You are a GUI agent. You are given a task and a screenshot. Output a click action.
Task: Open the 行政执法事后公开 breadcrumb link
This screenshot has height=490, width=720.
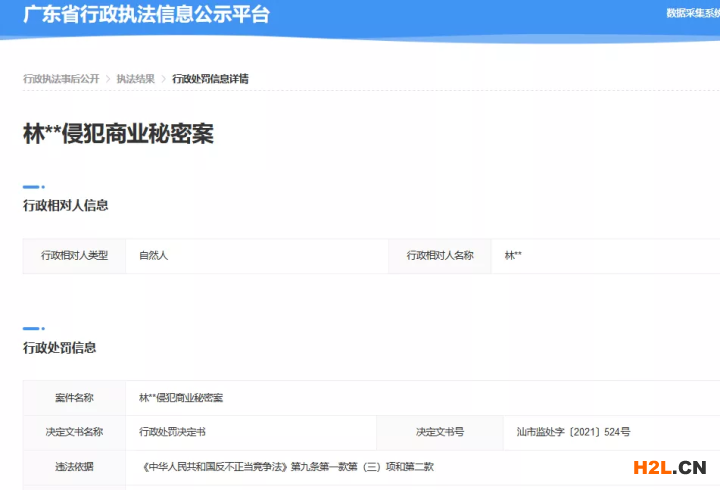61,79
